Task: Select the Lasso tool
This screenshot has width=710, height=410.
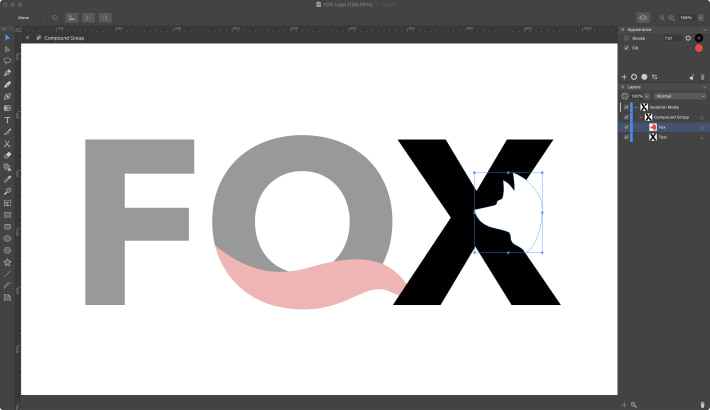Action: [x=7, y=61]
